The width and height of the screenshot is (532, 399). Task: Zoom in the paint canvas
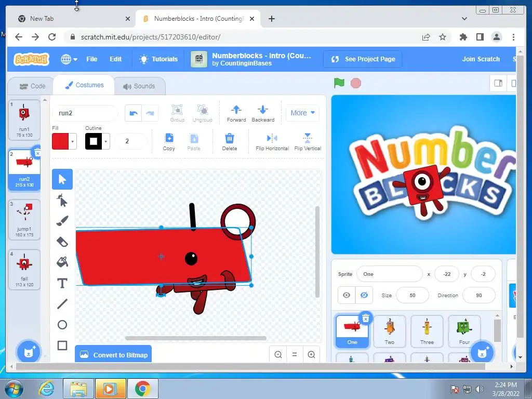click(x=311, y=354)
